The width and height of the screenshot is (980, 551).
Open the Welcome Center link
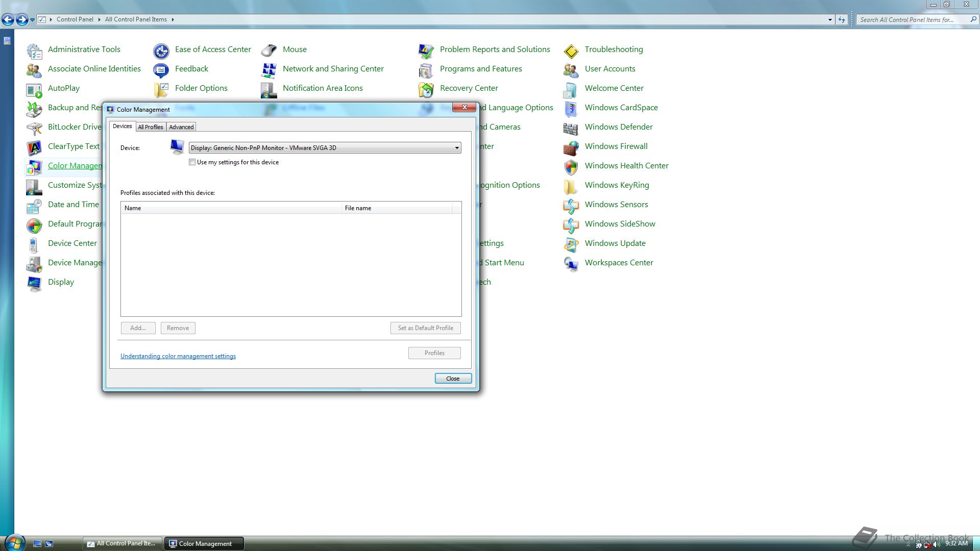click(x=614, y=88)
